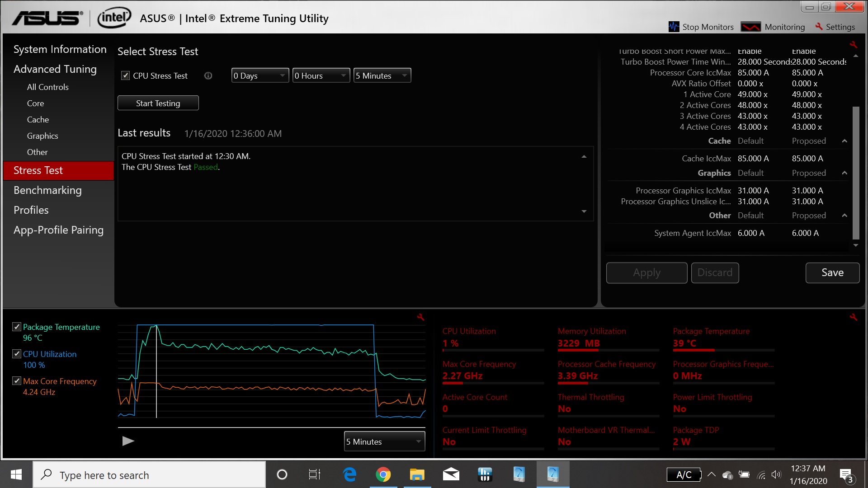The height and width of the screenshot is (488, 868).
Task: Click the Stop Monitors label
Action: 708,27
